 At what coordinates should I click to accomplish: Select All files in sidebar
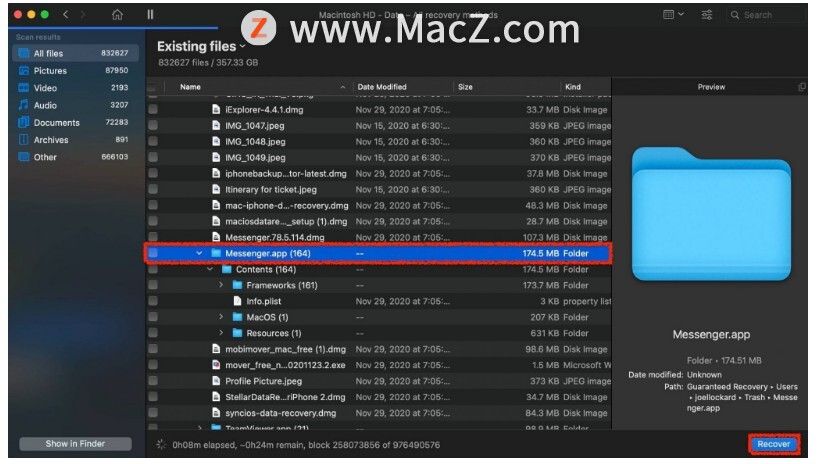(x=76, y=53)
